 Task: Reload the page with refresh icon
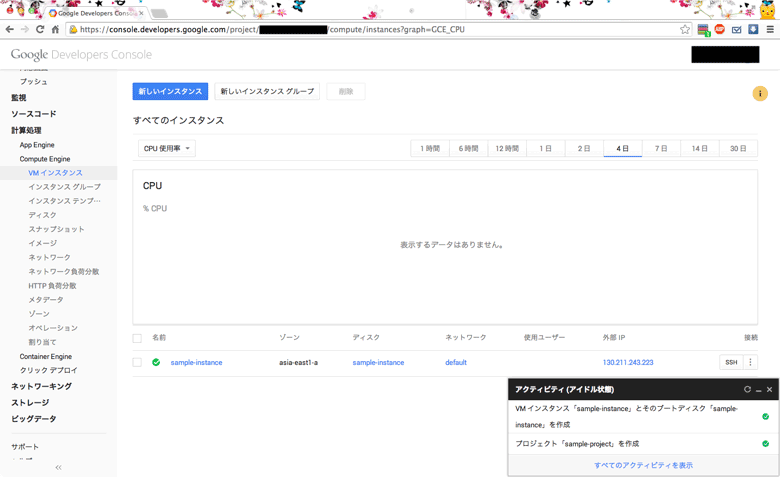click(40, 29)
